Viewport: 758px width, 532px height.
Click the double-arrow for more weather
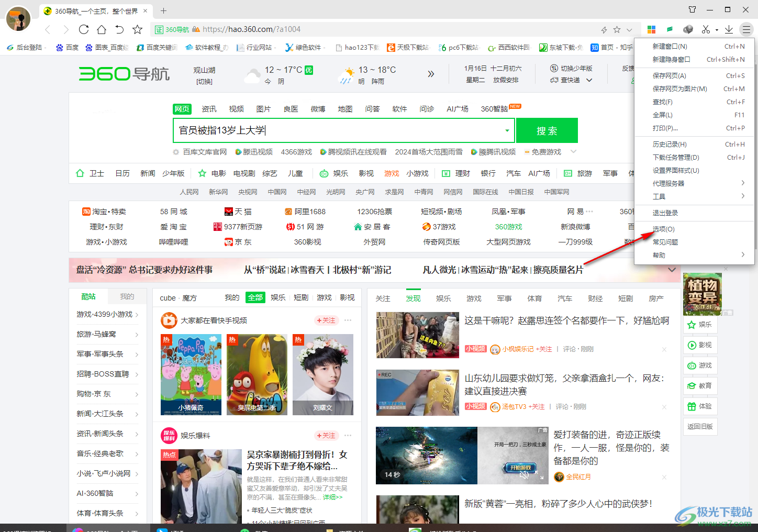(430, 74)
